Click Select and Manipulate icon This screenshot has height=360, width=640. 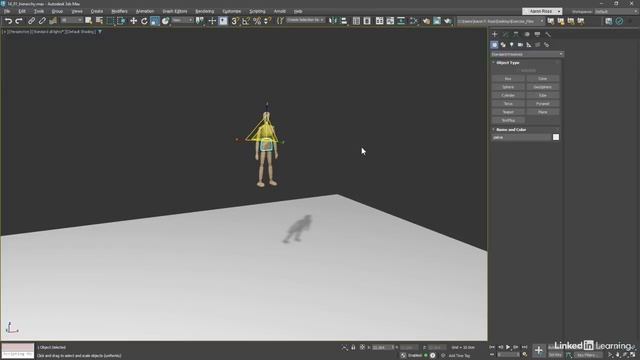tap(212, 21)
